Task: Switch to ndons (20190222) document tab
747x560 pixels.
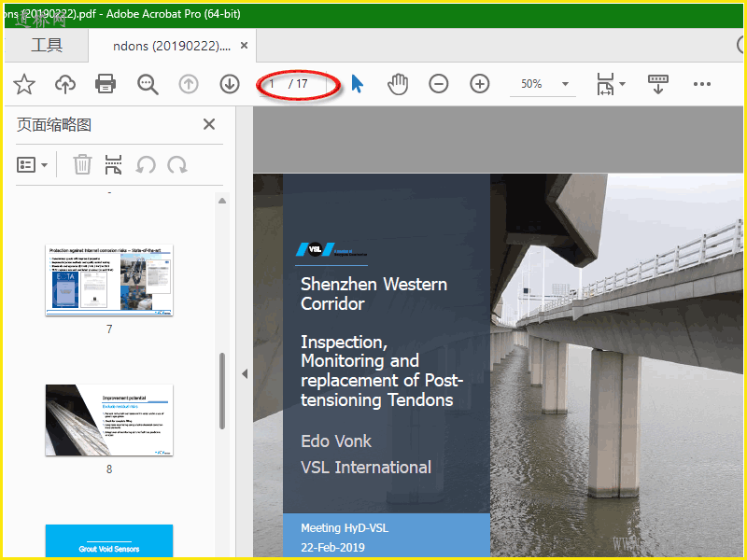Action: pyautogui.click(x=172, y=46)
